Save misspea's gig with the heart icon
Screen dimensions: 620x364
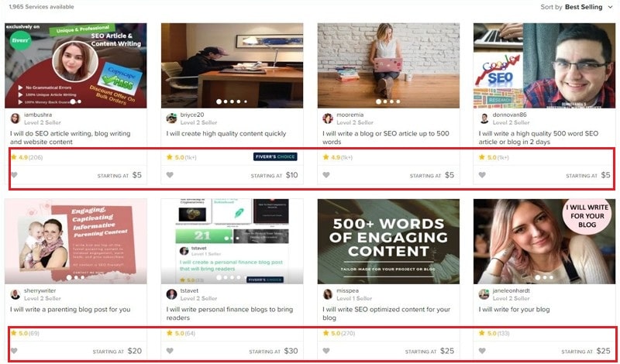[x=326, y=351]
